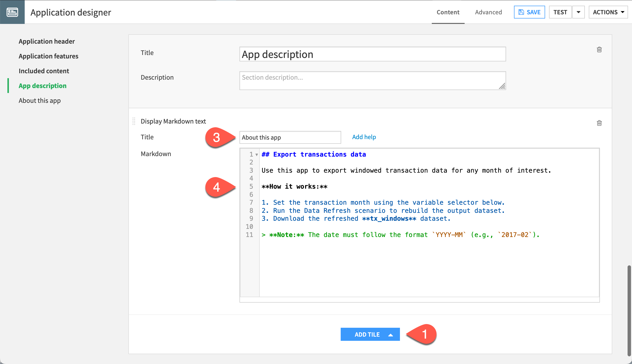Click the TEST button
Viewport: 632px width, 364px height.
[560, 12]
